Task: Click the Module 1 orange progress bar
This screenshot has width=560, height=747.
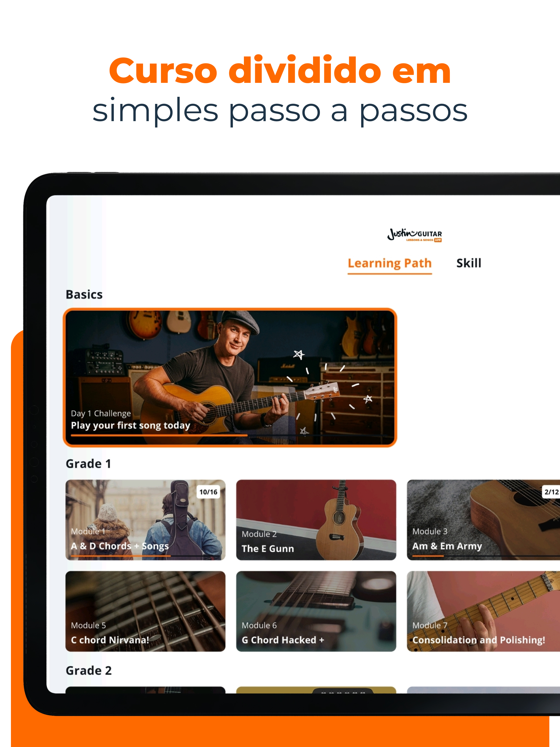Action: 121,556
